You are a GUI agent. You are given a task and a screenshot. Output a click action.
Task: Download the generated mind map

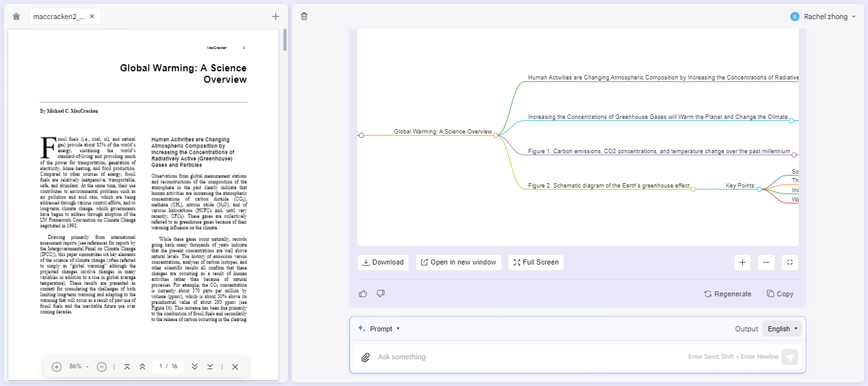[x=383, y=262]
